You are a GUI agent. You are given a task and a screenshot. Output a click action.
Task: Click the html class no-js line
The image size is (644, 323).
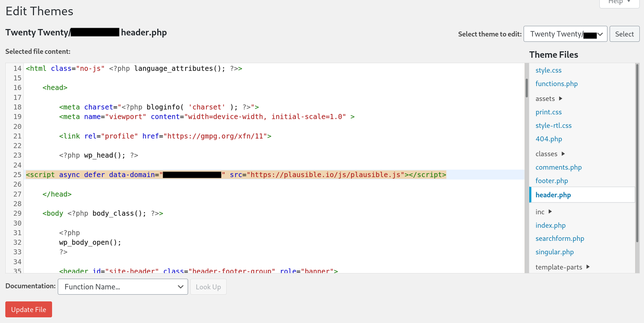(x=134, y=68)
